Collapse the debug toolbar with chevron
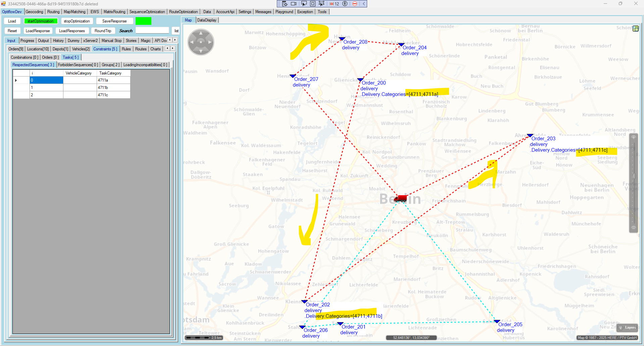The image size is (644, 346). pyautogui.click(x=363, y=4)
